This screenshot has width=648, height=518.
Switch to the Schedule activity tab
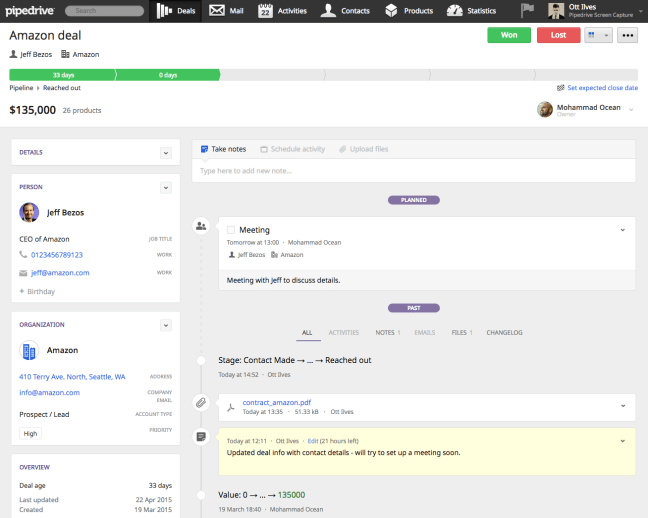(292, 149)
